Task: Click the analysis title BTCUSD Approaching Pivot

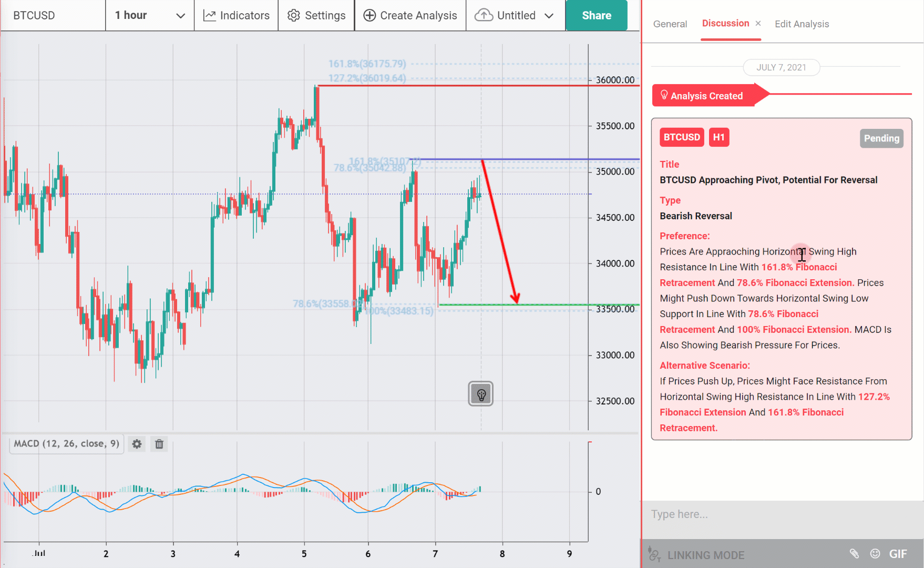Action: 768,180
